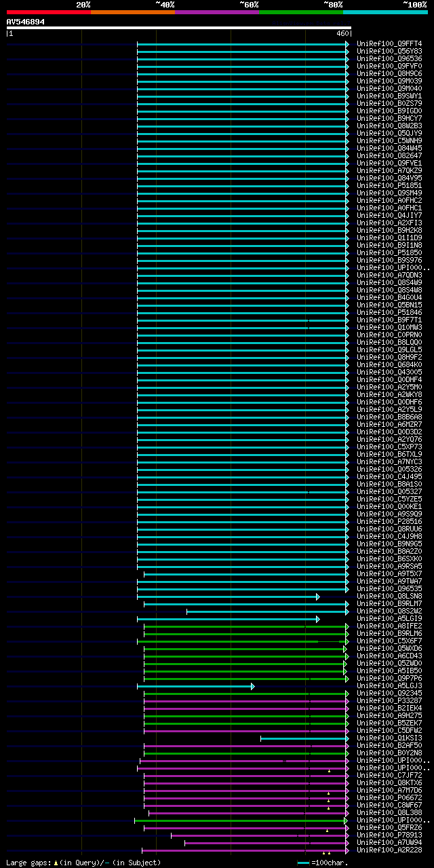Open hit UniRef100_Q684K0

[389, 364]
